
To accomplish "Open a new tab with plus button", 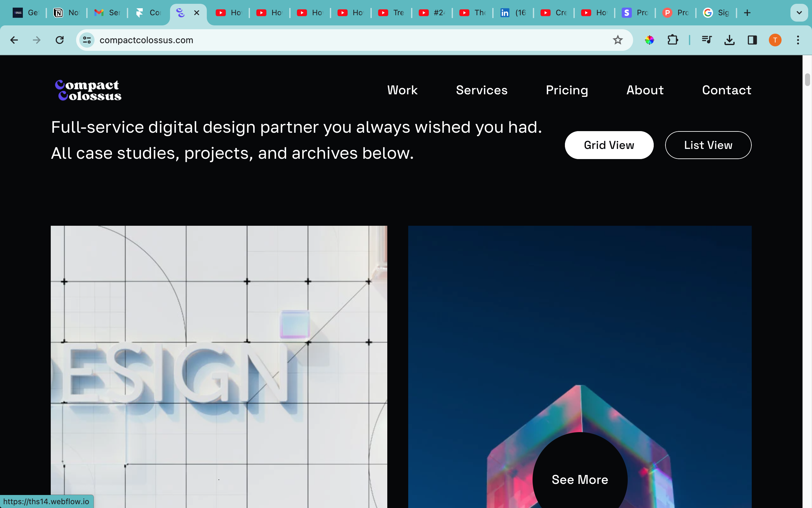I will pyautogui.click(x=747, y=13).
